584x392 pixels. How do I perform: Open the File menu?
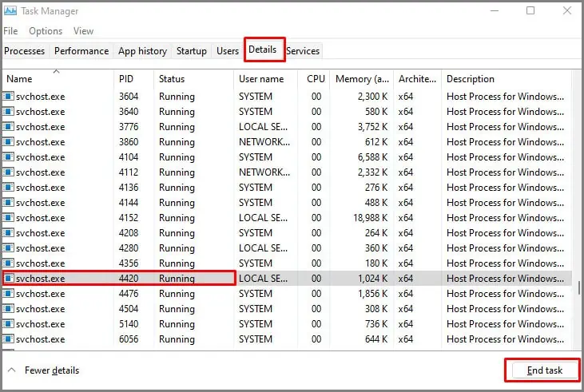click(x=10, y=31)
